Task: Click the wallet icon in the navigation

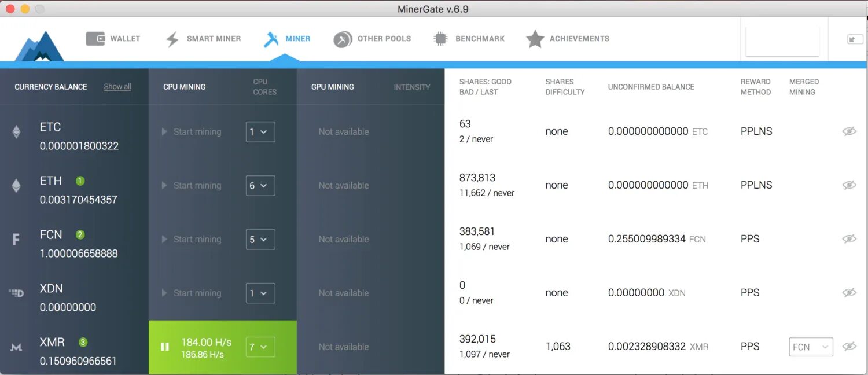Action: click(95, 39)
